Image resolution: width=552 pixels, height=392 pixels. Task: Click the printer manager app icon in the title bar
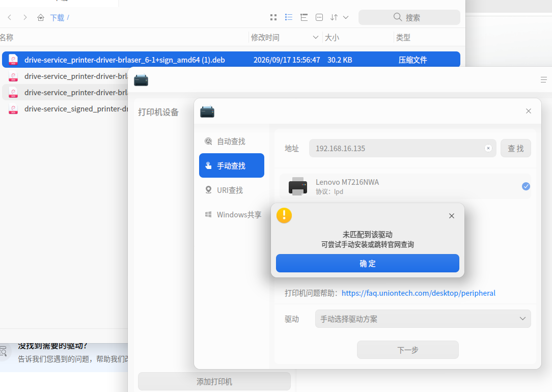click(x=141, y=80)
